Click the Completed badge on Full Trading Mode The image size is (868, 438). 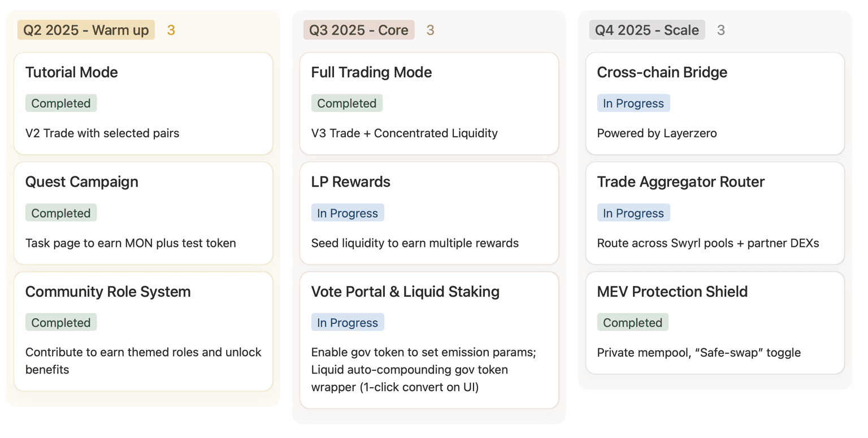[x=346, y=103]
